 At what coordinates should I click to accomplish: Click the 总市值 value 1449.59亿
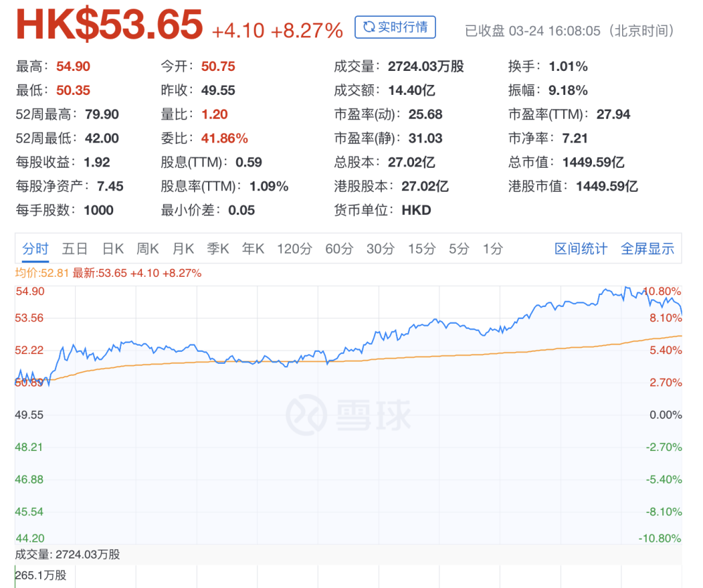tap(593, 162)
